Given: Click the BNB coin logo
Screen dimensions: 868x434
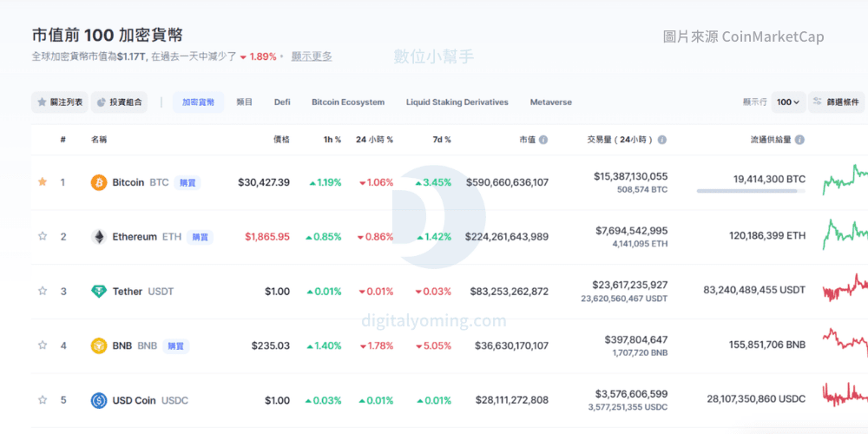Looking at the screenshot, I should click(x=99, y=346).
